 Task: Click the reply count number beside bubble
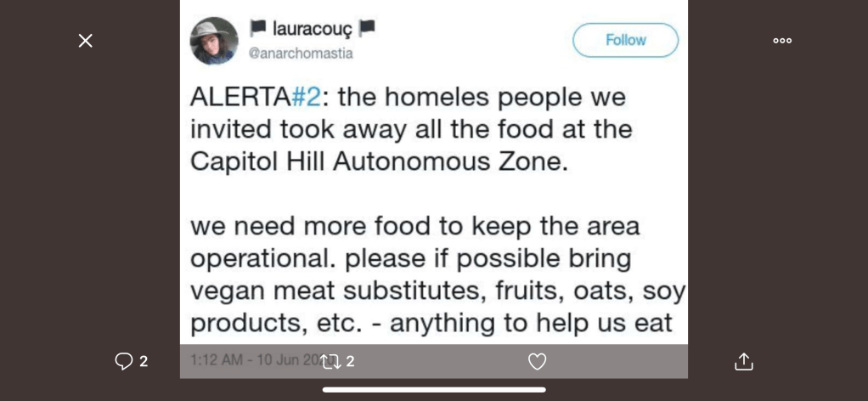[x=144, y=361]
